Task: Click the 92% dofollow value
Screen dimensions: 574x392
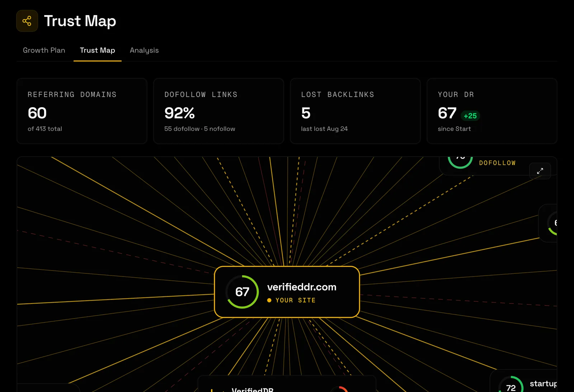Action: click(x=179, y=113)
